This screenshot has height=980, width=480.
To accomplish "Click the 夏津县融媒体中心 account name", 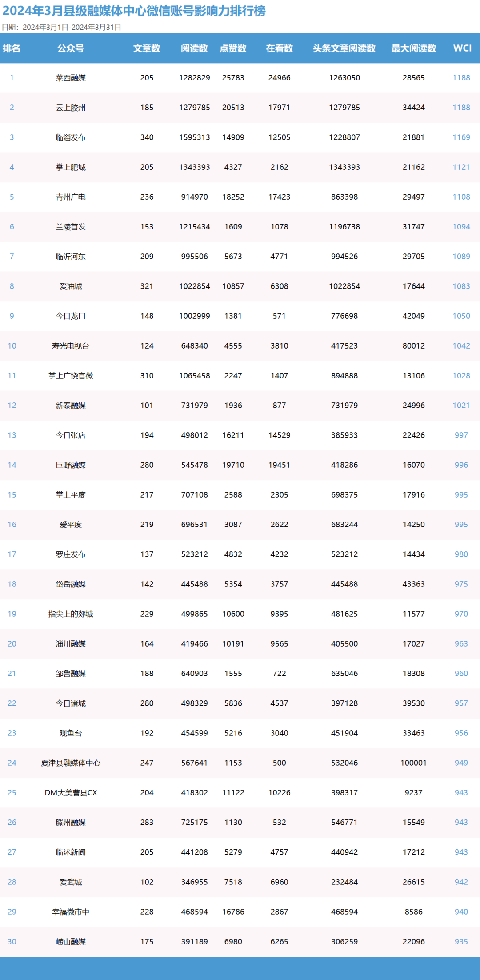I will (x=71, y=763).
